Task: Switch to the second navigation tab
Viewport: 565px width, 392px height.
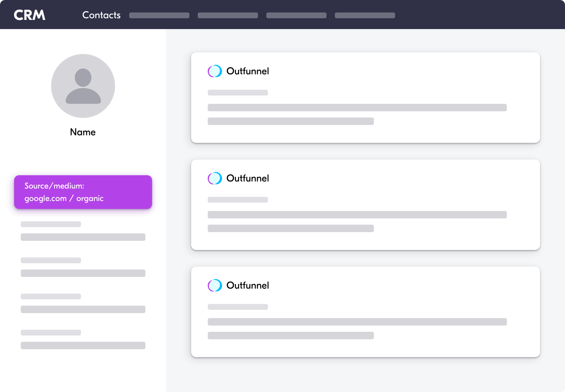Action: (x=228, y=15)
